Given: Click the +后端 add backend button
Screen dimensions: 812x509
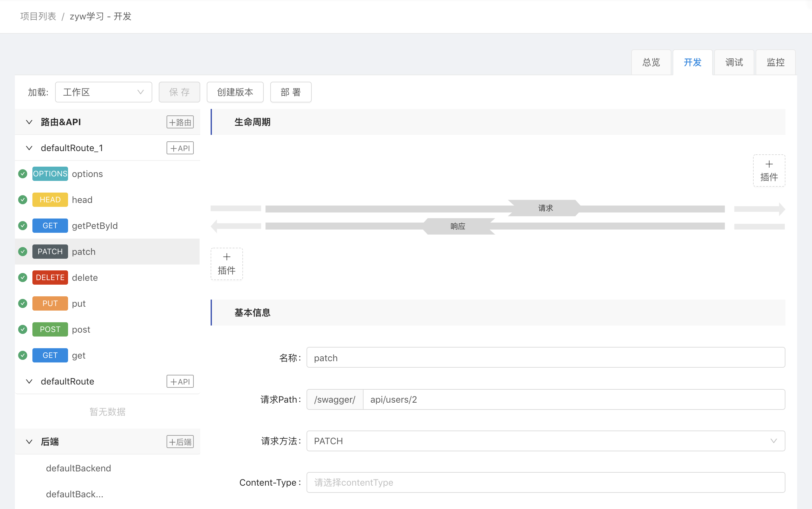Looking at the screenshot, I should click(180, 442).
